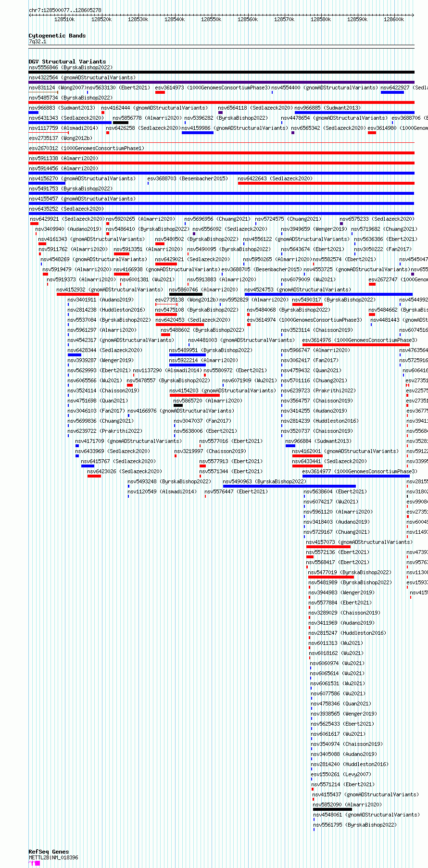Select nsv1117759 (Alsmadi2014) label

coord(63,128)
